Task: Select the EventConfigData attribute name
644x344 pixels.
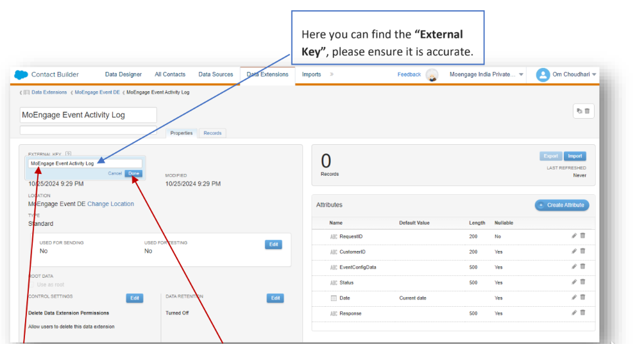Action: pos(358,267)
